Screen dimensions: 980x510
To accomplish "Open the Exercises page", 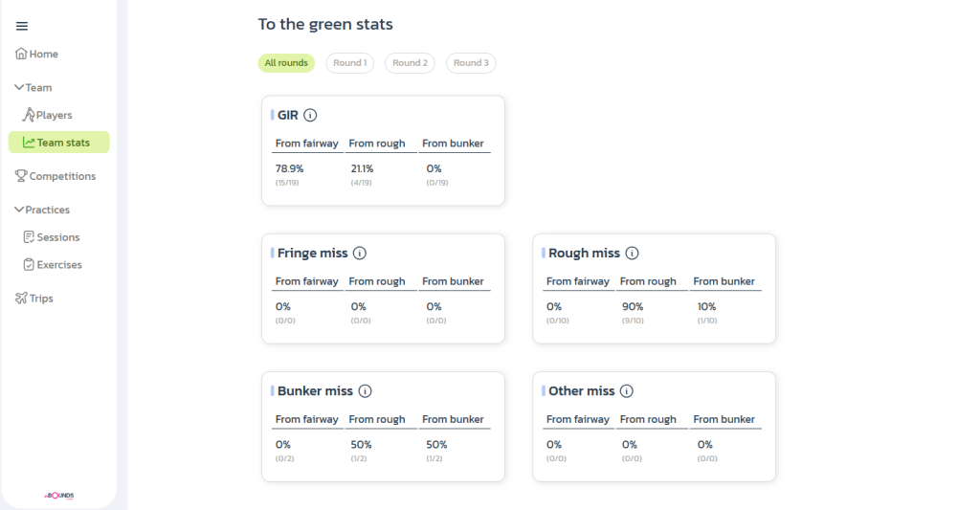I will pyautogui.click(x=58, y=265).
